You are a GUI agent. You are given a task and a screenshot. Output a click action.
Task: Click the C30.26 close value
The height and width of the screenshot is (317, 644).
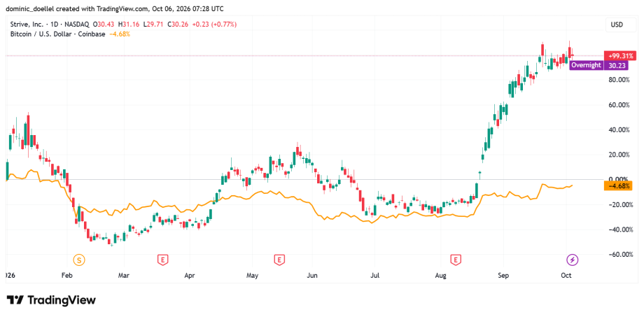[178, 24]
